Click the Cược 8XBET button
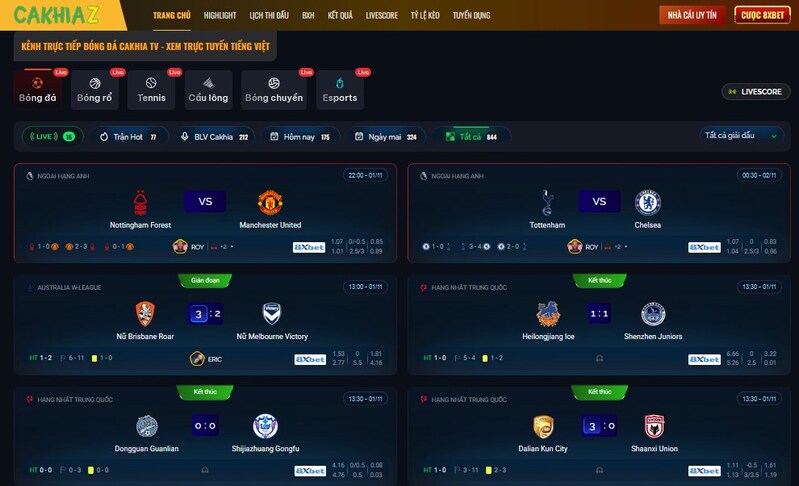This screenshot has width=799, height=486. pyautogui.click(x=762, y=15)
